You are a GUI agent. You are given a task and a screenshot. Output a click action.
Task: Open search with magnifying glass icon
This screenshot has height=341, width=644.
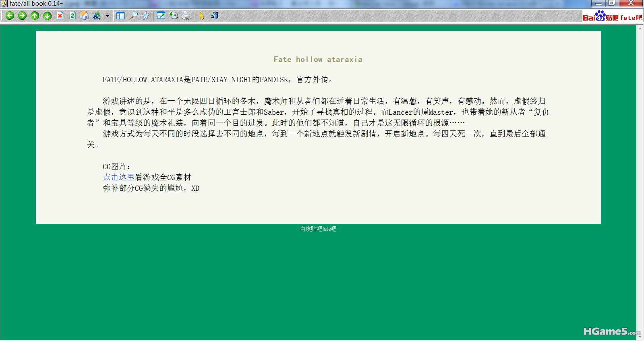coord(133,16)
